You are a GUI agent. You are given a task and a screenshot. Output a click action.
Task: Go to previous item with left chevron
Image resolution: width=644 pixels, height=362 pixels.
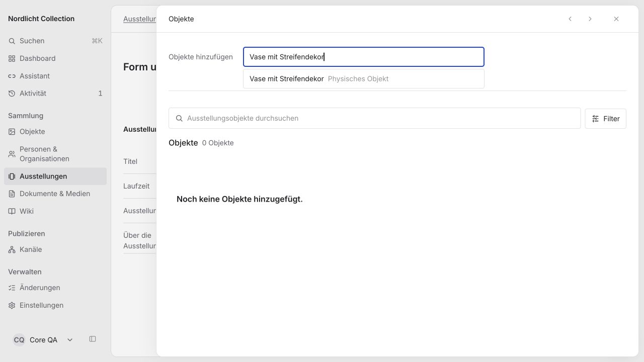coord(570,19)
